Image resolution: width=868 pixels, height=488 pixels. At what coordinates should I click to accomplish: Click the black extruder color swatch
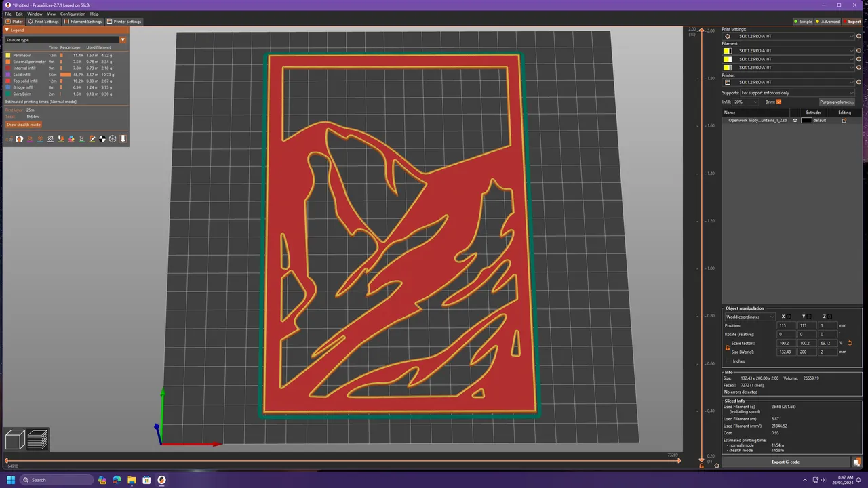point(806,121)
